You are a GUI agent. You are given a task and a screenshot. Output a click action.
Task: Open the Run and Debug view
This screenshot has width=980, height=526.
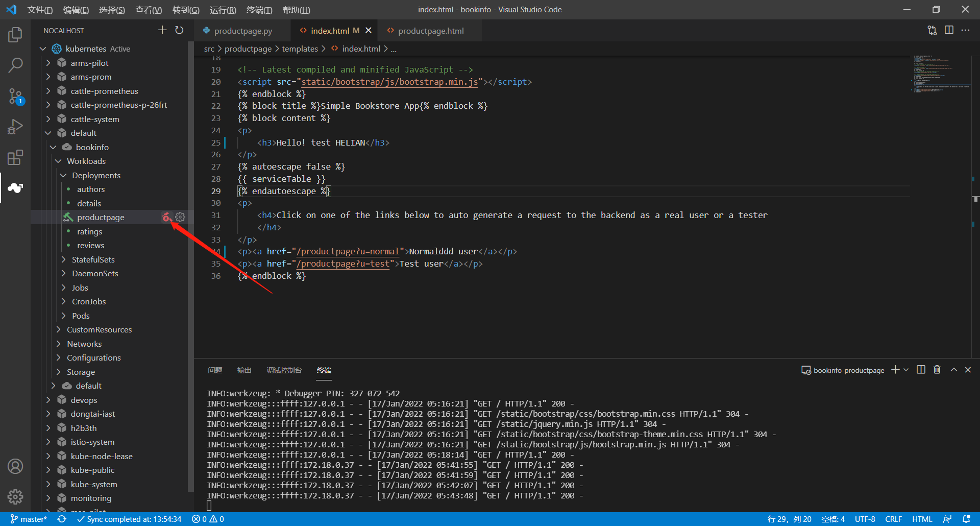coord(15,127)
